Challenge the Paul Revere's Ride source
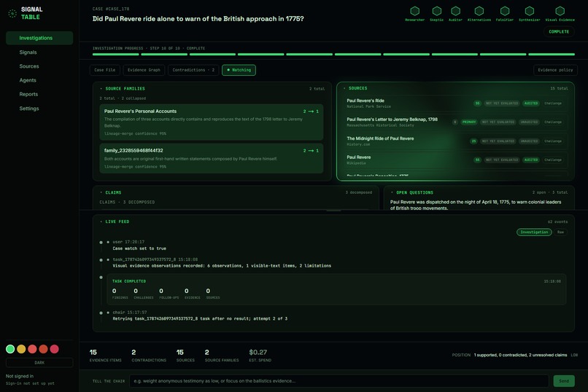This screenshot has width=588, height=392. pos(553,103)
